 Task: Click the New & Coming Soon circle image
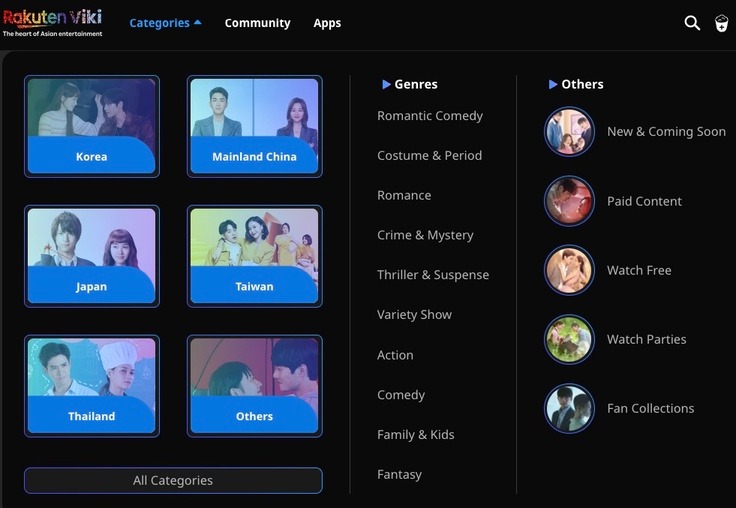click(569, 131)
